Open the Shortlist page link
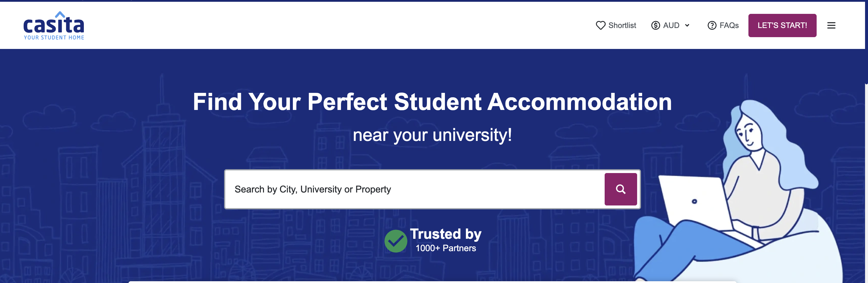868x283 pixels. [x=622, y=26]
